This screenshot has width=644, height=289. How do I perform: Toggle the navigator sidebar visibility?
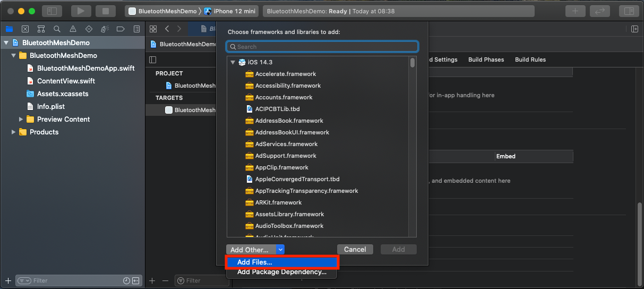pyautogui.click(x=51, y=11)
